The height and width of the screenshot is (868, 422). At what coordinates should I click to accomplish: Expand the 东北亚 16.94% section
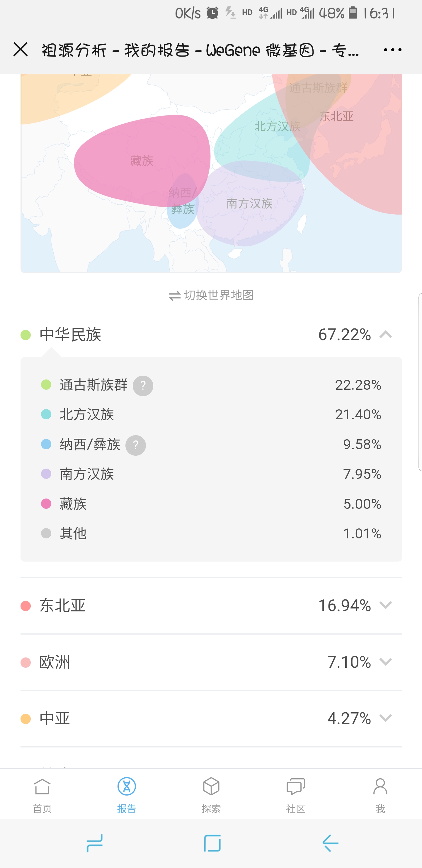386,606
